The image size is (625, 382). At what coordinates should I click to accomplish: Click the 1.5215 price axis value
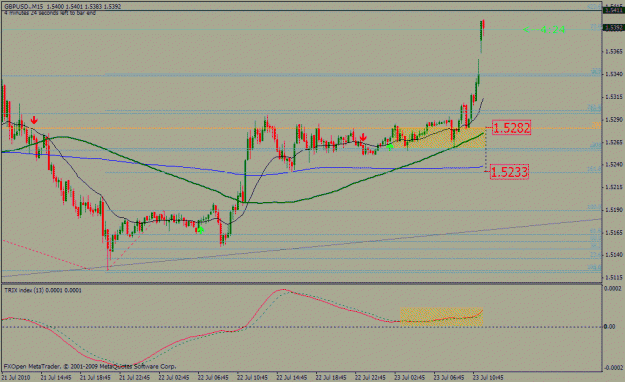613,187
